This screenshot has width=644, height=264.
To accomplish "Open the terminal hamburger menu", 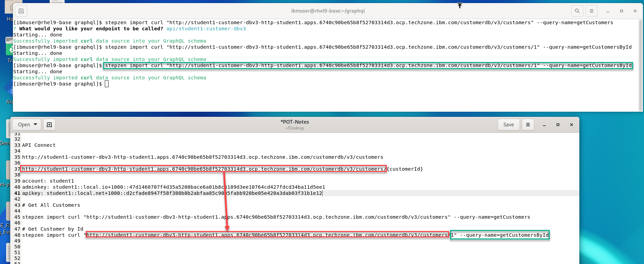I will click(x=592, y=11).
